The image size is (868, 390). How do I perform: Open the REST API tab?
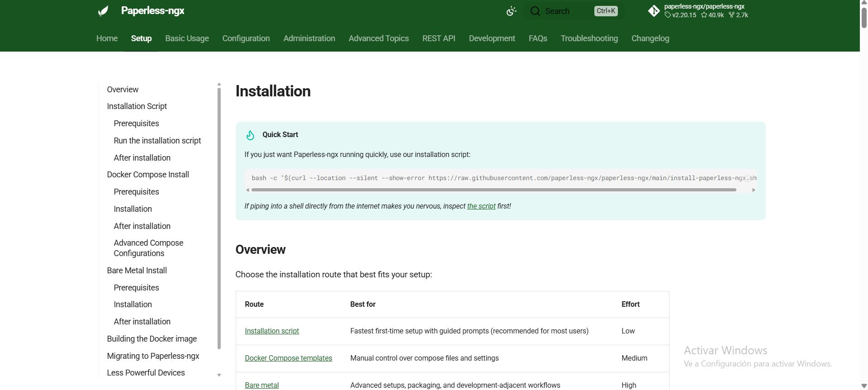coord(439,38)
